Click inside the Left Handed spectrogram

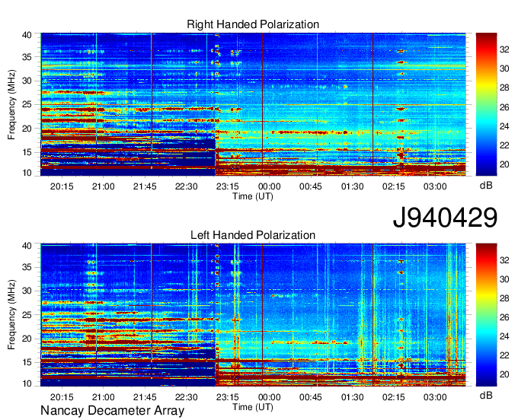[253, 315]
